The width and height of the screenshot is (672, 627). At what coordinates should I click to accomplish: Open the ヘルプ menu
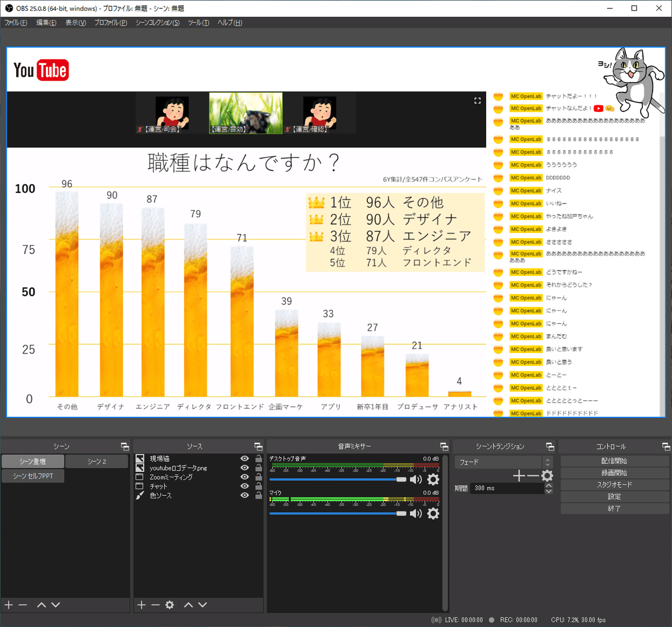pyautogui.click(x=230, y=22)
